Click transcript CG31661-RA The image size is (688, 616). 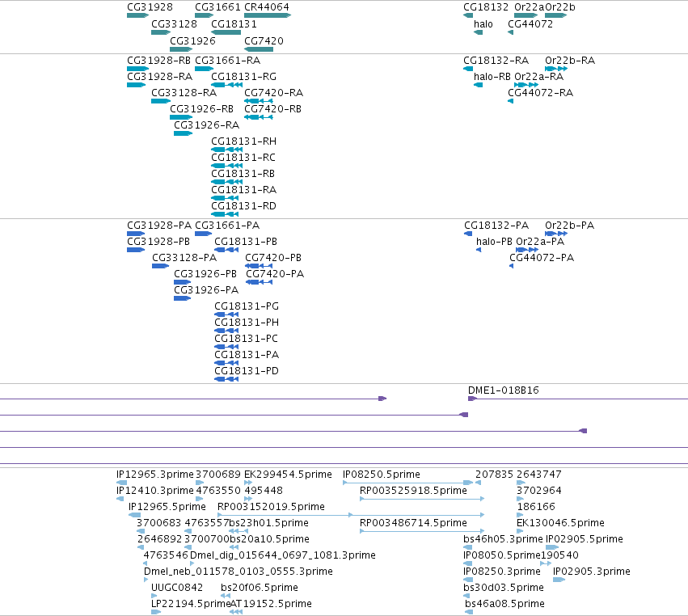coord(228,60)
